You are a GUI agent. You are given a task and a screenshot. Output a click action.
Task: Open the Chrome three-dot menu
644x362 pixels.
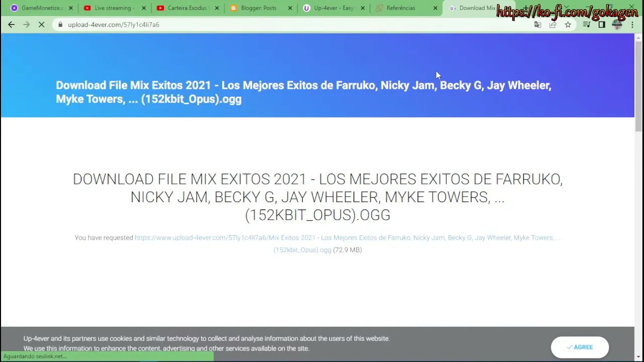coord(632,25)
